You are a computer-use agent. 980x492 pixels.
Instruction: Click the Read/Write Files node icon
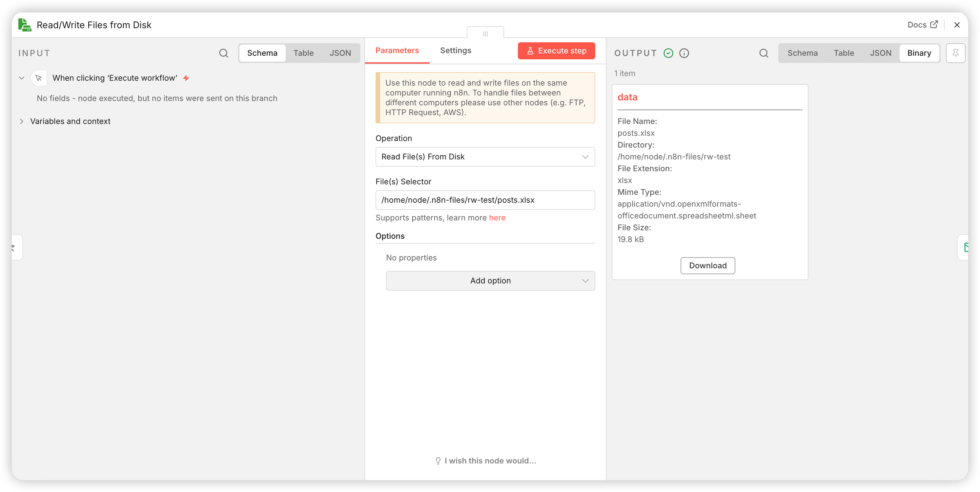pyautogui.click(x=25, y=25)
